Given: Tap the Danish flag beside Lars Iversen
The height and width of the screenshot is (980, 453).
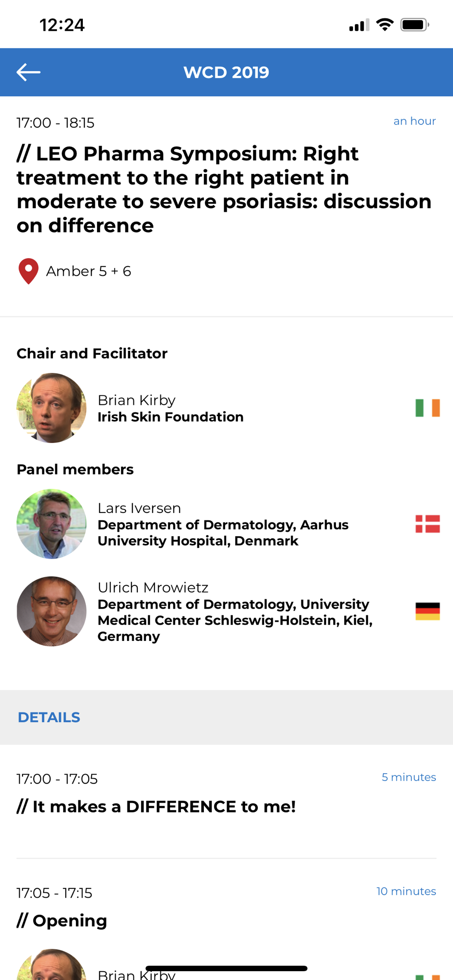Looking at the screenshot, I should [427, 524].
